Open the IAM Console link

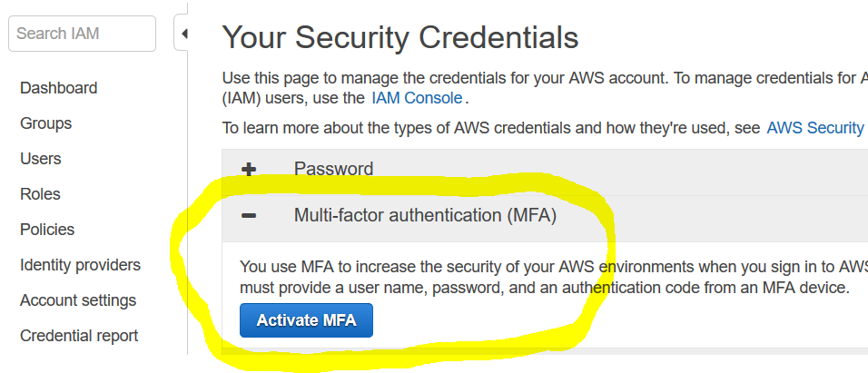[x=417, y=98]
